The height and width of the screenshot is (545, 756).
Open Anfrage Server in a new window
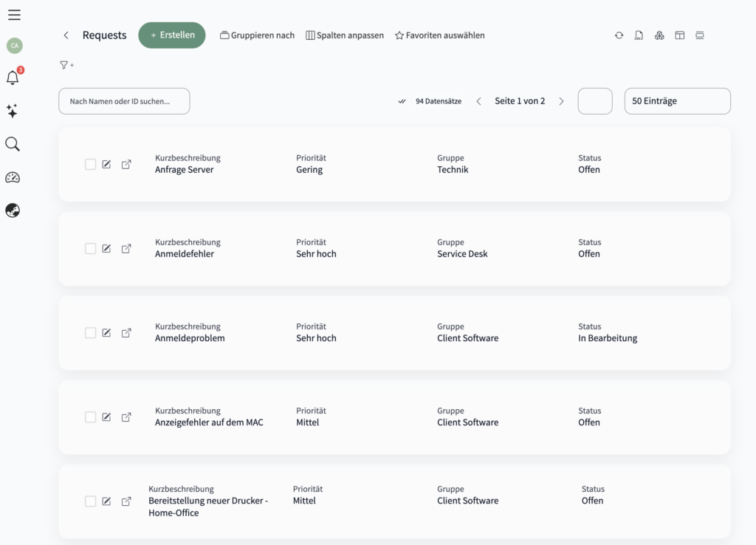126,165
